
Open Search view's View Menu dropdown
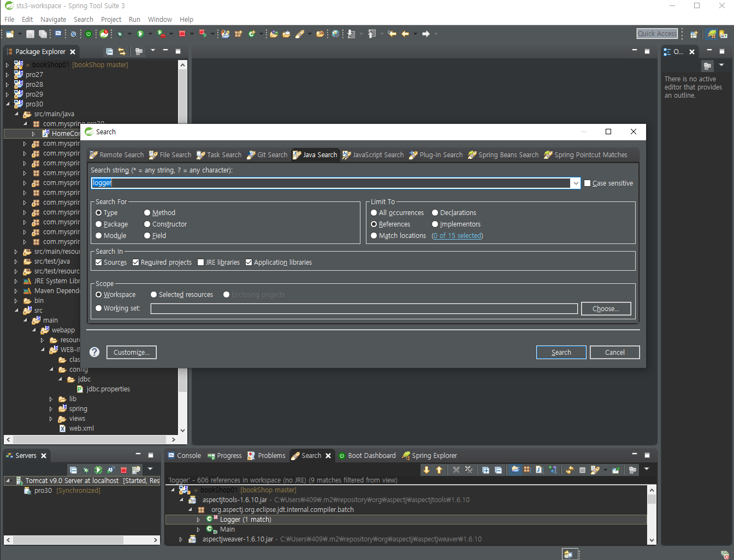647,469
